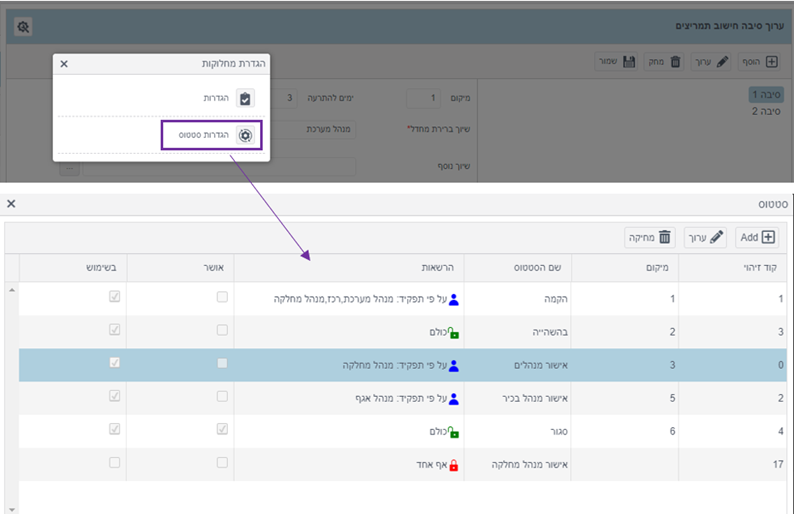Select סיבה 1 in the list
Screen dimensions: 794x514
(766, 95)
